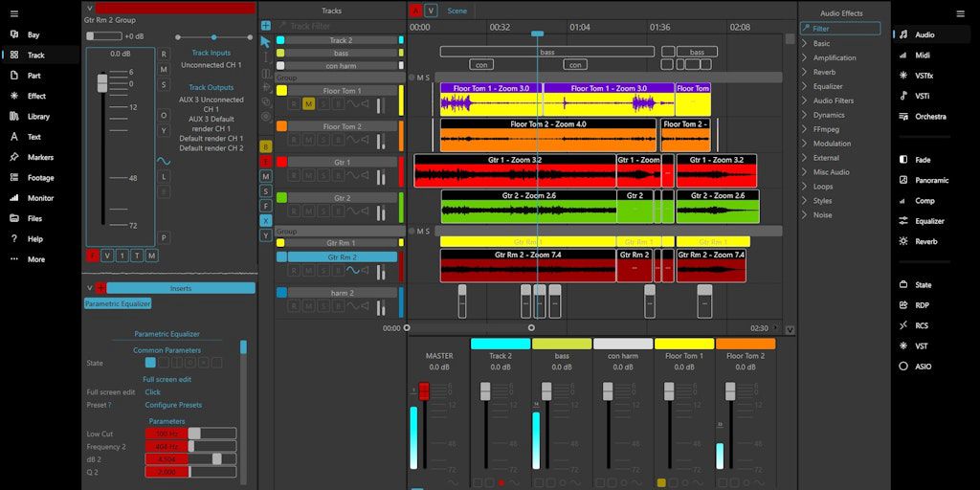Click the Footage icon in left sidebar

tap(14, 178)
